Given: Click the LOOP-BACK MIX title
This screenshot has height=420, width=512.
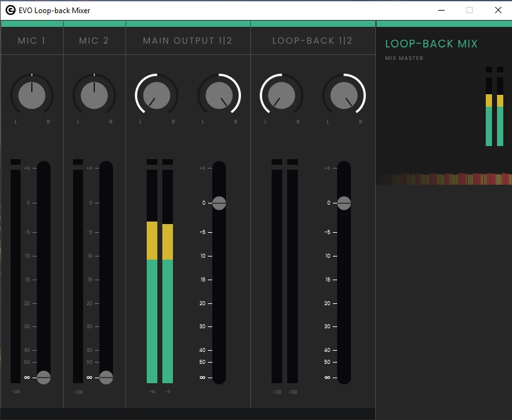Looking at the screenshot, I should (x=431, y=44).
